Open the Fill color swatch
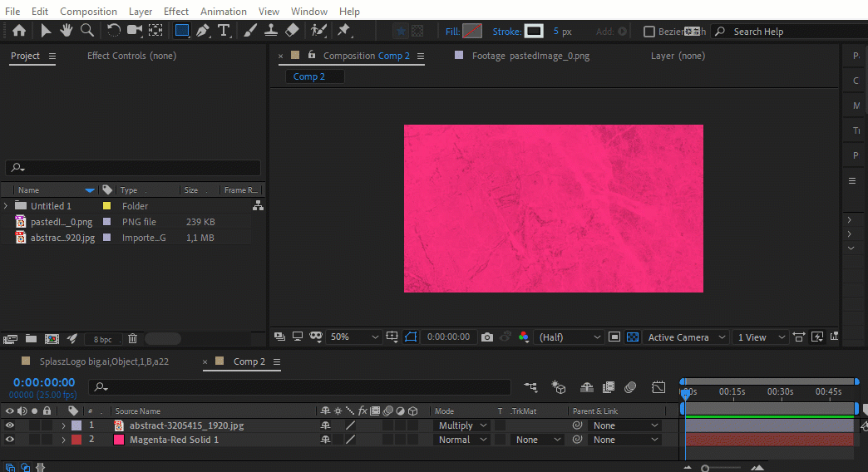The height and width of the screenshot is (472, 868). tap(472, 31)
